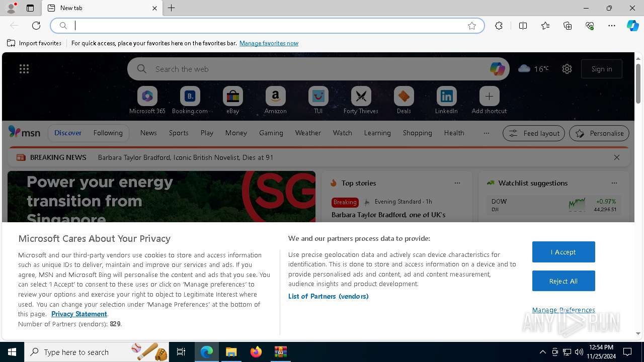Dismiss the breaking news banner

tap(617, 157)
